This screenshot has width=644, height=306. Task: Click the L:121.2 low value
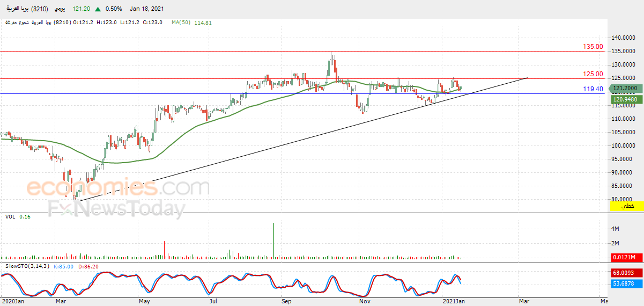coord(130,23)
